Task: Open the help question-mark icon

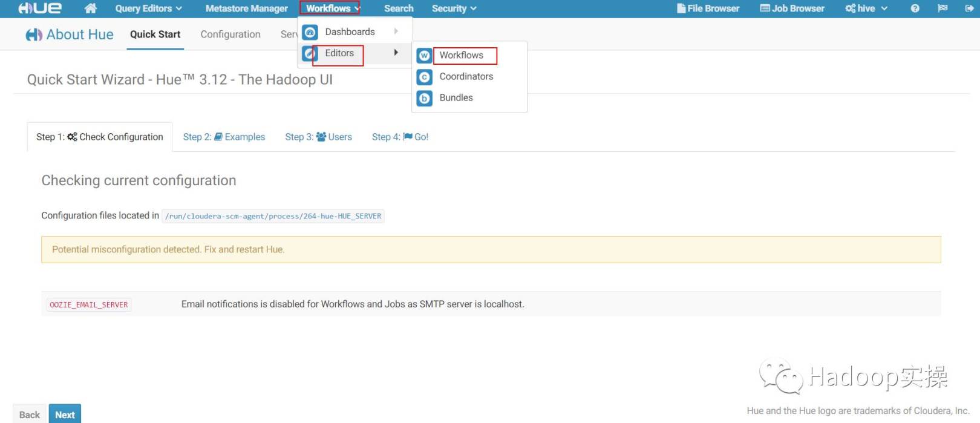Action: [915, 8]
